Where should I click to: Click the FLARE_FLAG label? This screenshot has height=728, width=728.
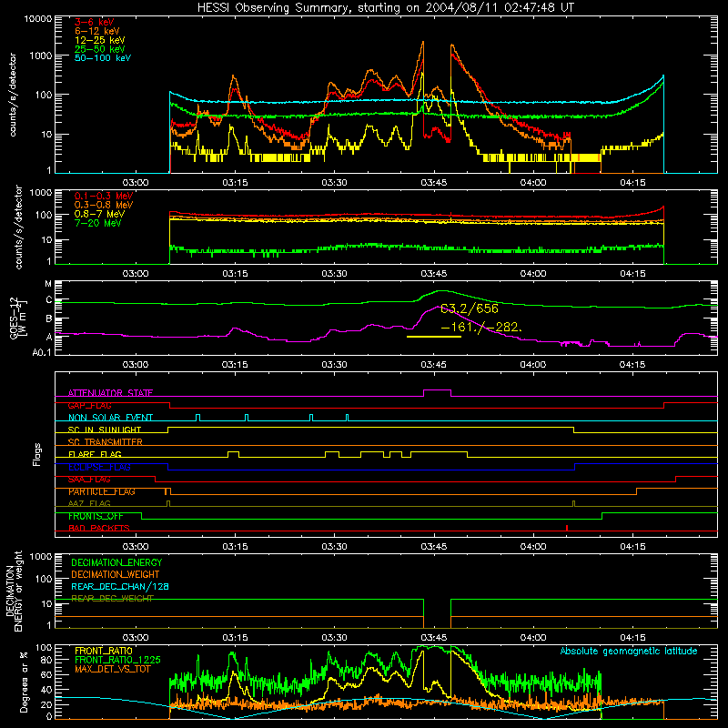pyautogui.click(x=95, y=454)
